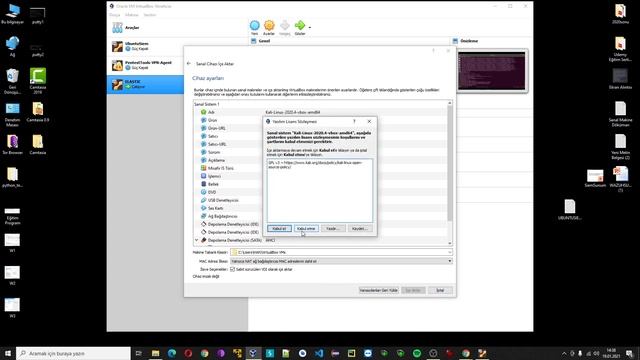The width and height of the screenshot is (640, 360).
Task: Click the Genel section icon
Action: point(253,41)
